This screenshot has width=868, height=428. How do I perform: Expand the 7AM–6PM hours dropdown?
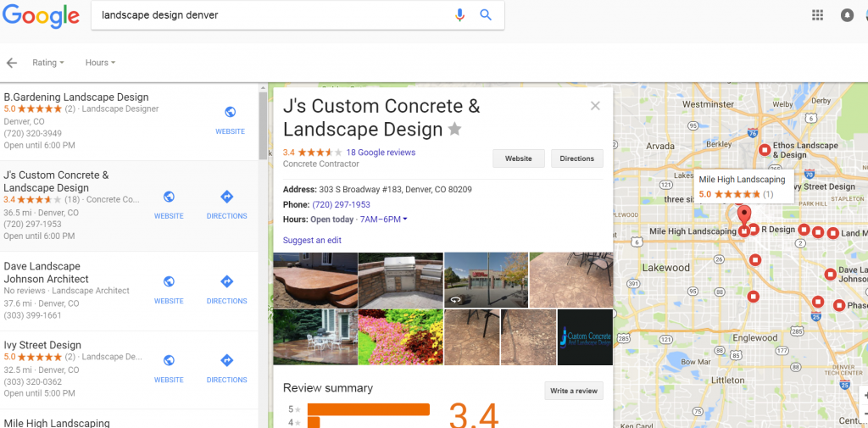click(384, 220)
